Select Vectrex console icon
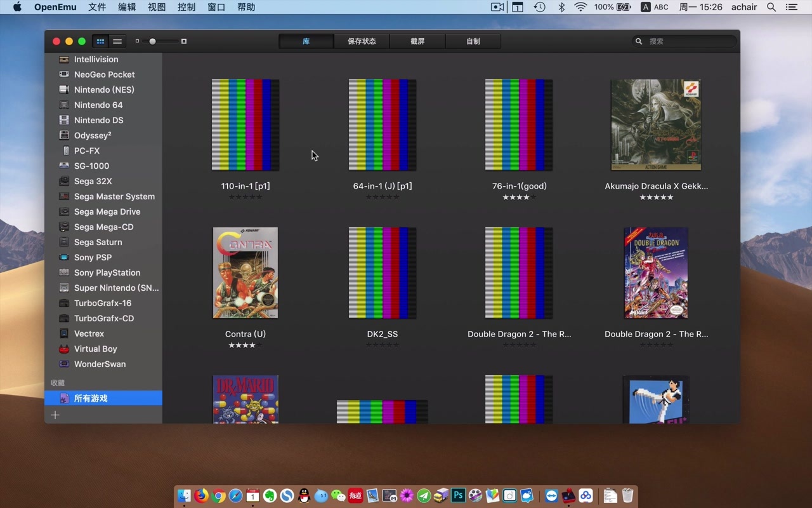Viewport: 812px width, 508px height. [x=64, y=333]
